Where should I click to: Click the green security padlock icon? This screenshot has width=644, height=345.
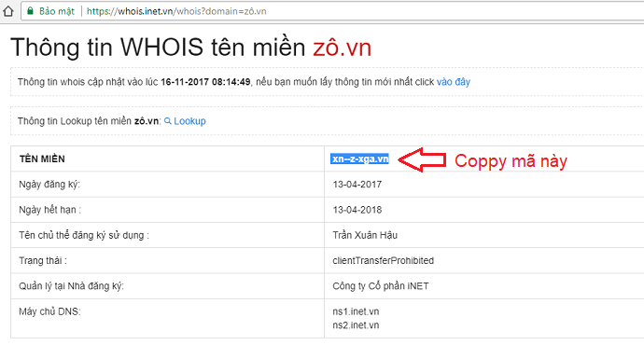click(x=30, y=11)
